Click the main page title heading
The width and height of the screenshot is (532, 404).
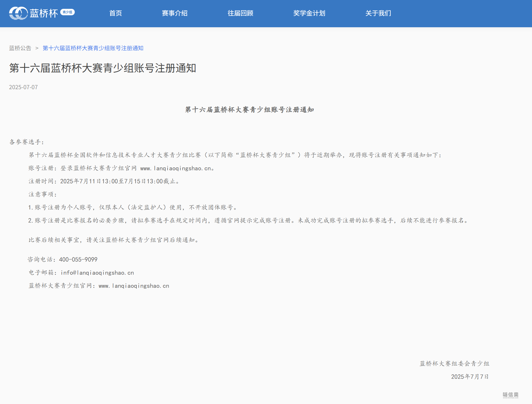tap(103, 68)
